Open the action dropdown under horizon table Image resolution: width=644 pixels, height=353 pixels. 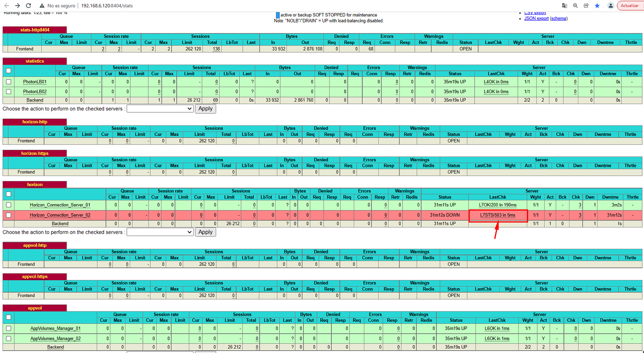pos(160,232)
